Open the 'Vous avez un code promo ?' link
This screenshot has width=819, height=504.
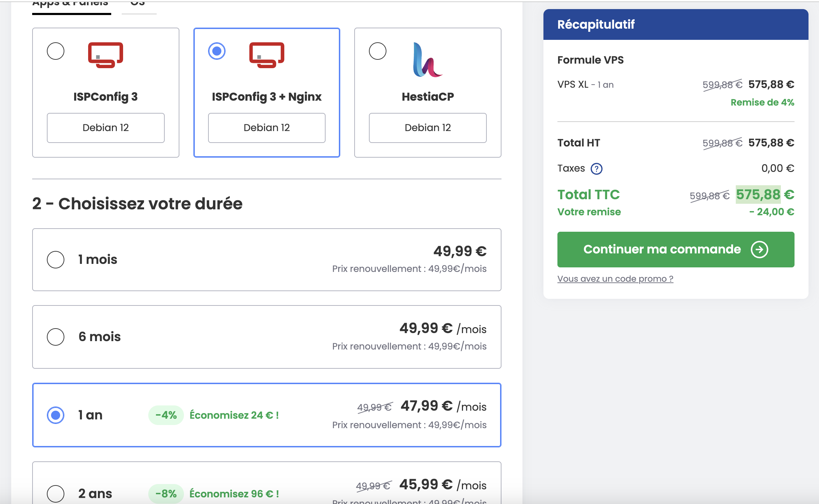(x=615, y=279)
